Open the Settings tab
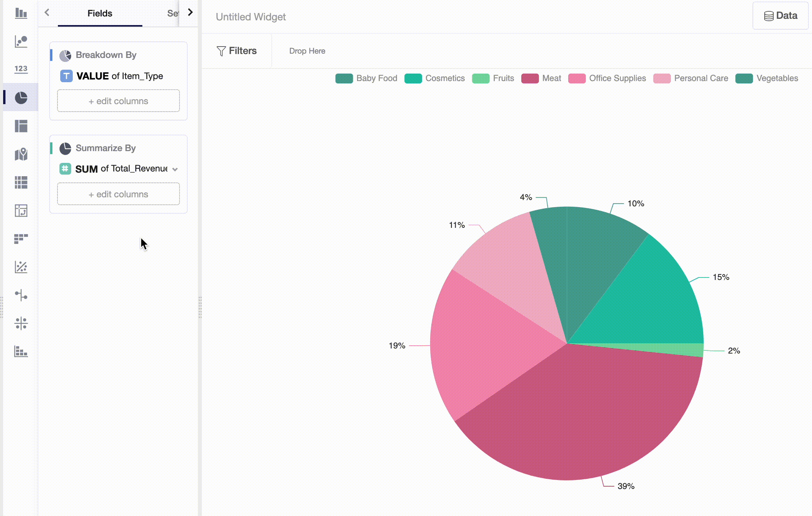 pos(173,13)
